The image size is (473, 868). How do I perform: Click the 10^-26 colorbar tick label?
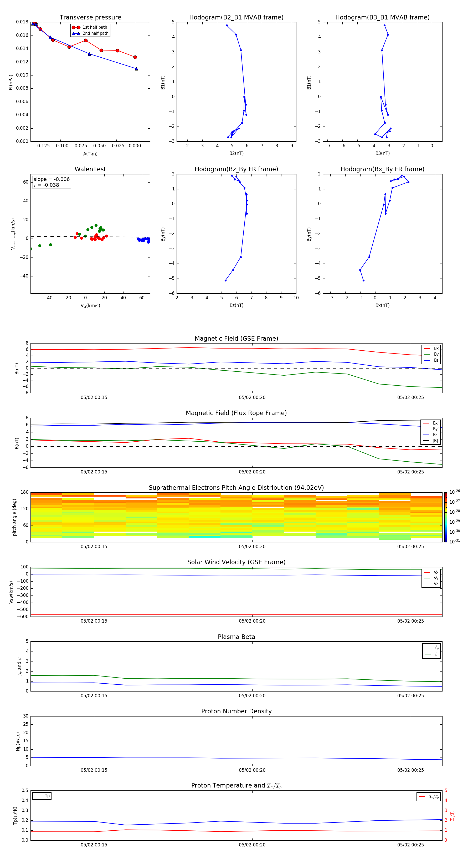455,492
